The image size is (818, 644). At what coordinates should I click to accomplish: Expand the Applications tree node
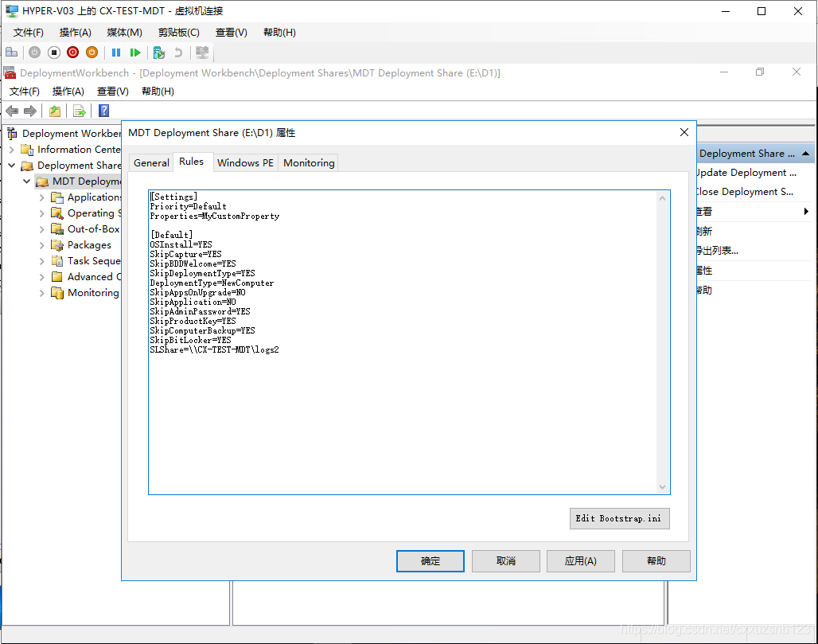pos(41,197)
